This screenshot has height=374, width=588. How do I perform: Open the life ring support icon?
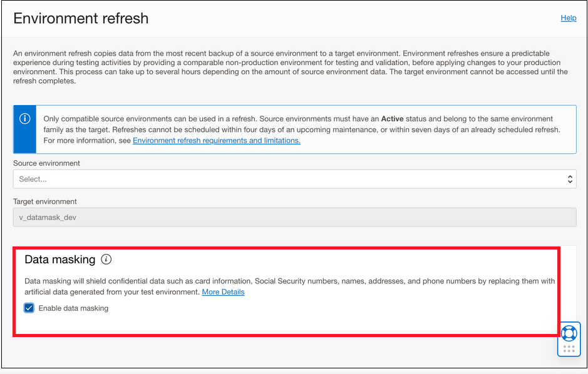(x=569, y=333)
